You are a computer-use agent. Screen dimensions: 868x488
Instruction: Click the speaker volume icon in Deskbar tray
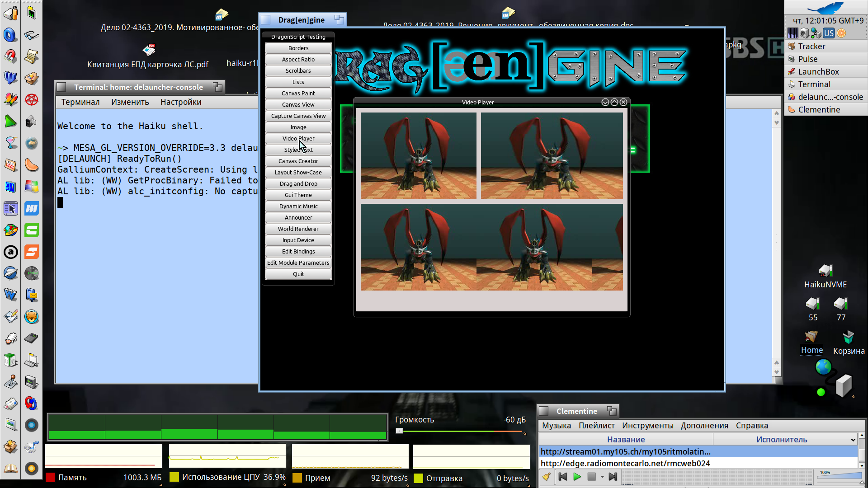[804, 33]
